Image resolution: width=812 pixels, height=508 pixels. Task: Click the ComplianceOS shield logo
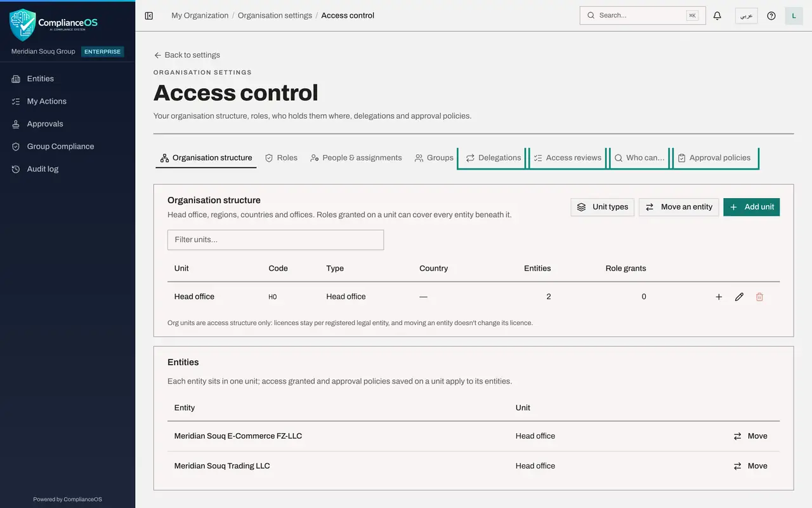coord(23,25)
